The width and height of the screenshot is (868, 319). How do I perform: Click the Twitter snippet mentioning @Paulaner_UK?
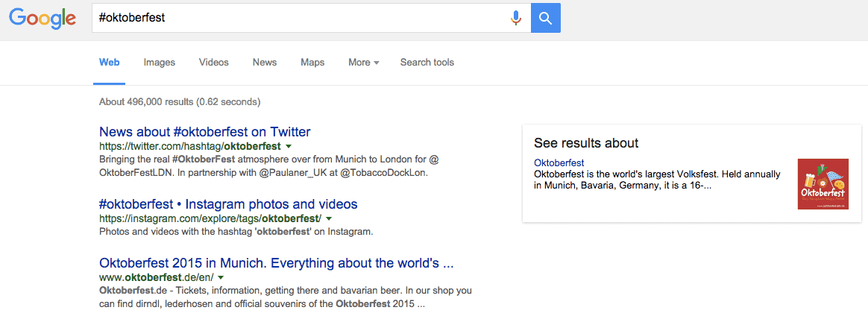269,166
